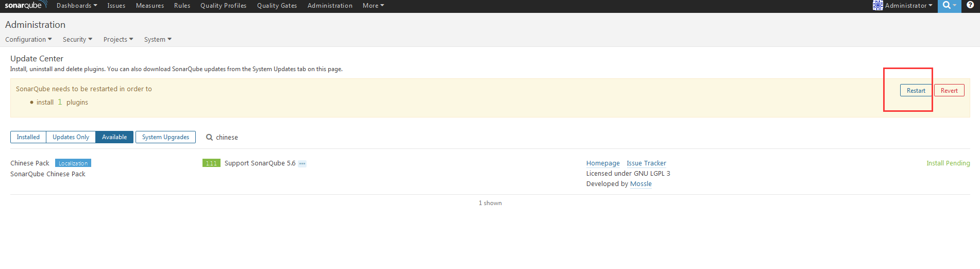
Task: Open Quality Gates page
Action: [277, 6]
